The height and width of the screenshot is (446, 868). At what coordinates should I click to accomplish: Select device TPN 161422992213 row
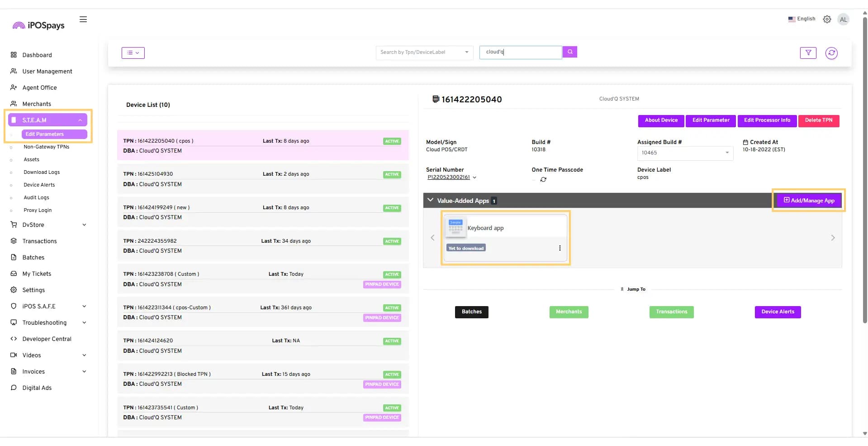pyautogui.click(x=263, y=379)
